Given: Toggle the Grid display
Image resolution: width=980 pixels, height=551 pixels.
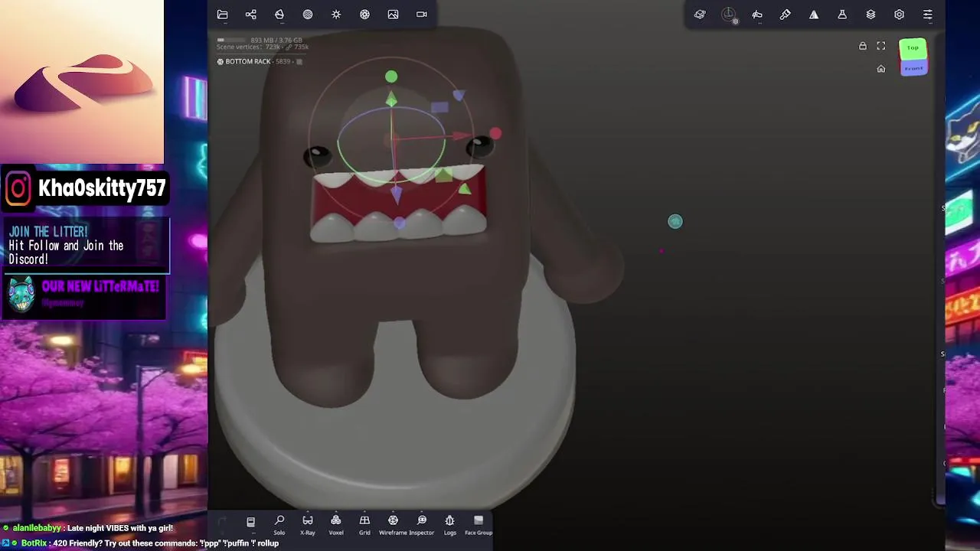Looking at the screenshot, I should 364,525.
